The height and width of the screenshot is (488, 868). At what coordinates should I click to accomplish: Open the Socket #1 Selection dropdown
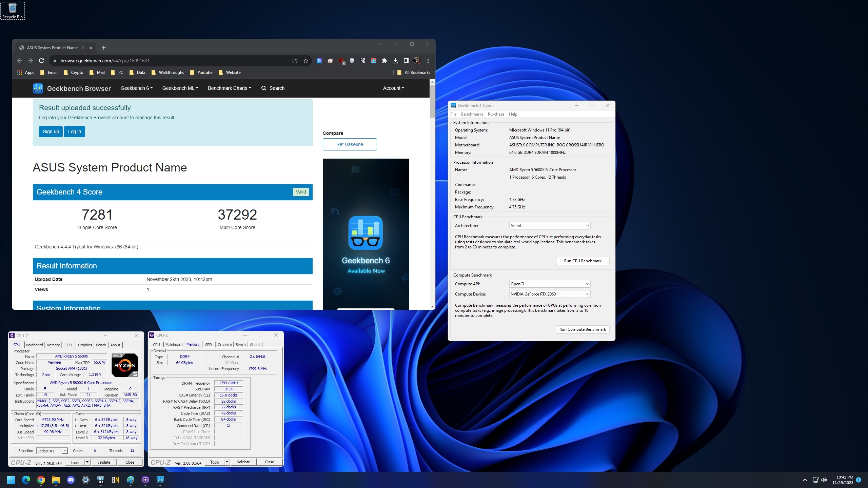pos(52,451)
